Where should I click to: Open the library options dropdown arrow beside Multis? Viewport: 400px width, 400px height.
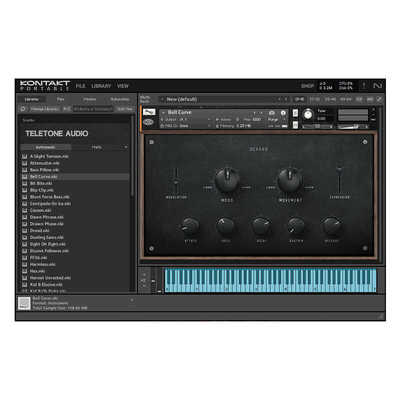[126, 147]
